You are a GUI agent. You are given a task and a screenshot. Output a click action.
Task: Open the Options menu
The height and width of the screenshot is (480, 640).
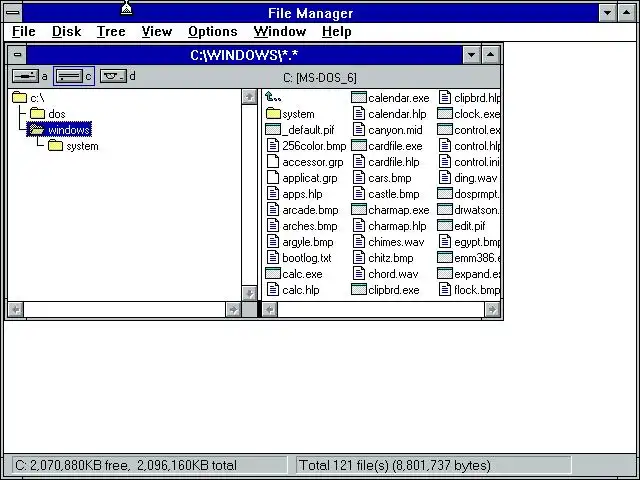click(x=213, y=31)
